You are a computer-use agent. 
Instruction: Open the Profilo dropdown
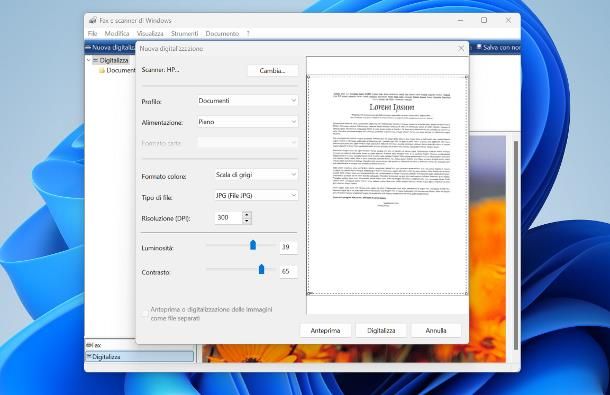click(247, 100)
